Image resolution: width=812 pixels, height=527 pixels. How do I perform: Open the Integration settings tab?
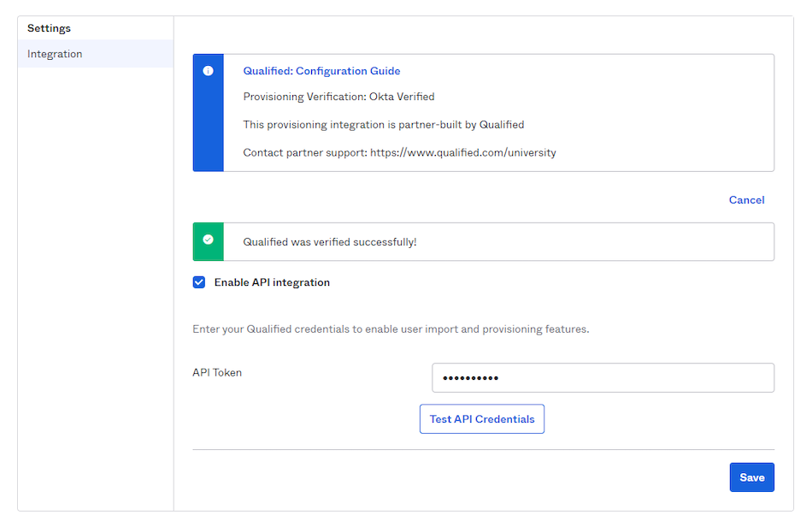click(95, 54)
